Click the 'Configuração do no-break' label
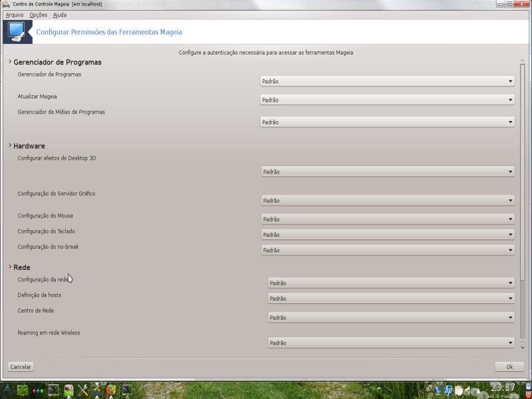This screenshot has height=399, width=532. coord(48,247)
